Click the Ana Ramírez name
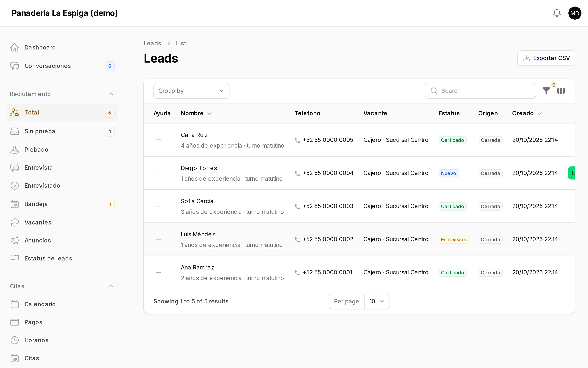The height and width of the screenshot is (368, 588). point(198,267)
